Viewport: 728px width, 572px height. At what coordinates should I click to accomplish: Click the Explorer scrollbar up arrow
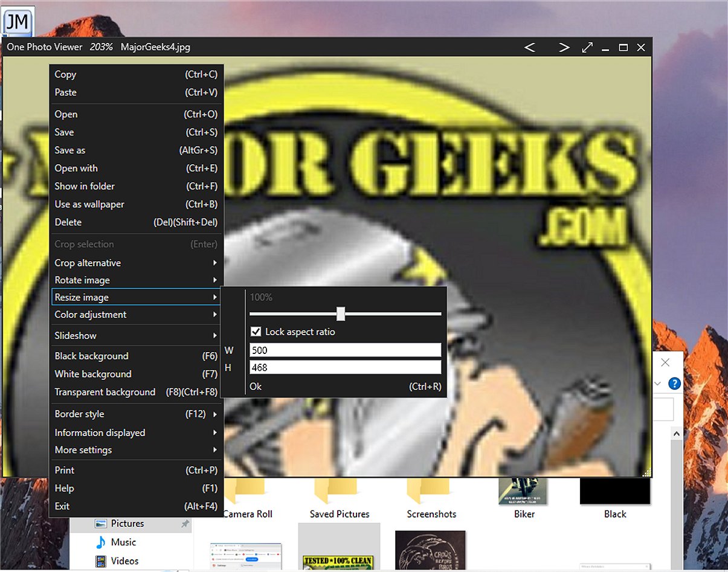(x=677, y=434)
